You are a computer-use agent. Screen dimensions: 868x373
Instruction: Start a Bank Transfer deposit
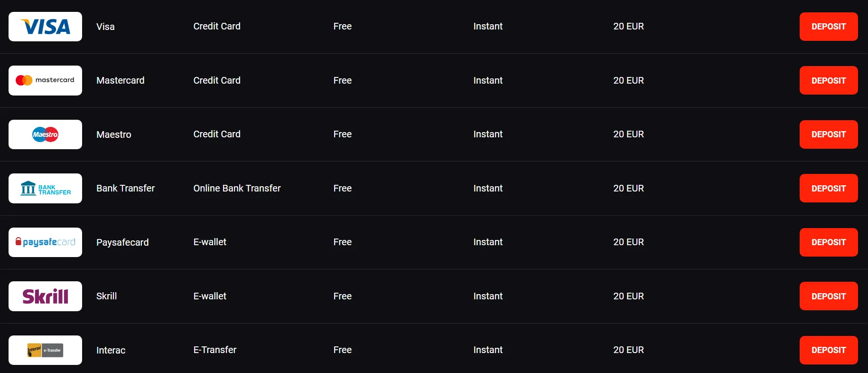tap(828, 188)
